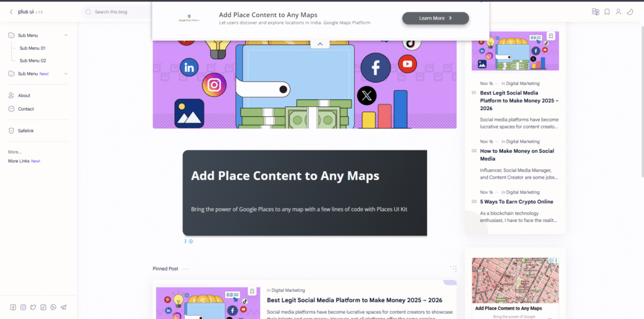This screenshot has width=644, height=319.
Task: Open sidebar popular post thumbnail image
Action: 516,50
